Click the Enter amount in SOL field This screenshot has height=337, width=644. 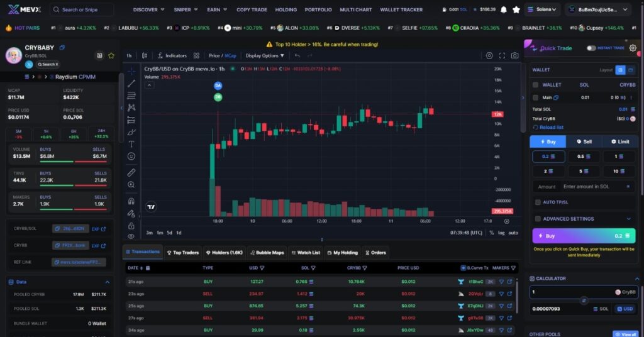584,187
